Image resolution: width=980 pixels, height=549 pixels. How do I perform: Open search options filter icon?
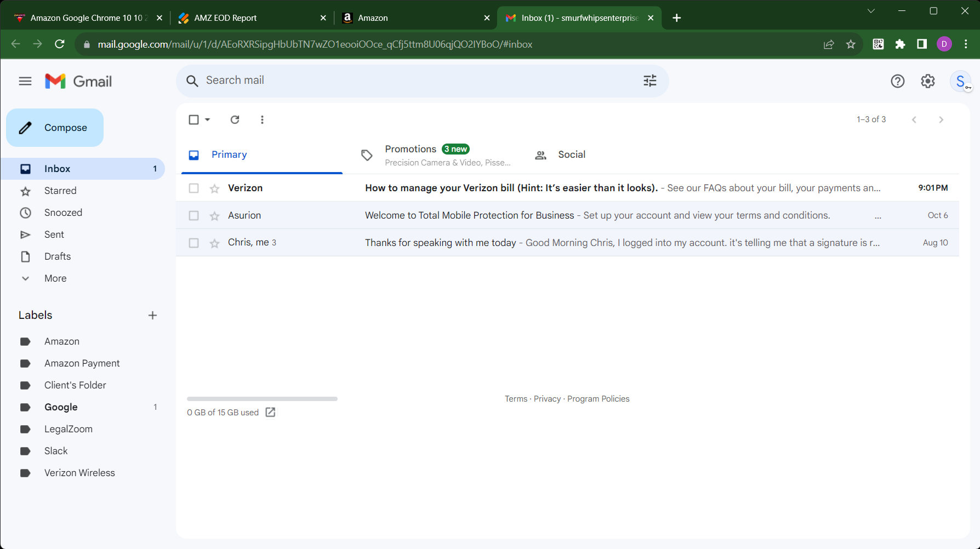click(x=650, y=81)
